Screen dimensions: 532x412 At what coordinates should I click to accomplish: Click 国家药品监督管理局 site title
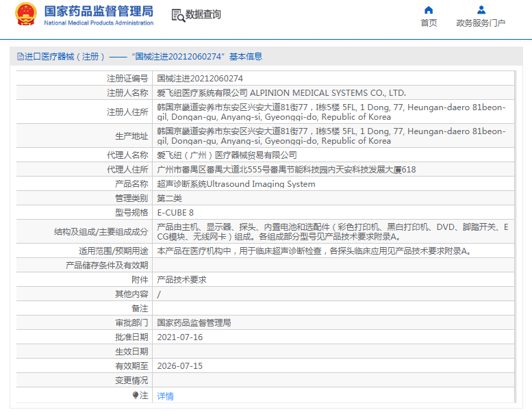point(99,11)
